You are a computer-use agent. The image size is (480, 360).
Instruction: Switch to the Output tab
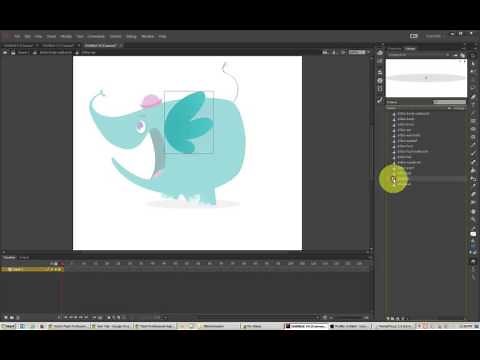[24, 257]
